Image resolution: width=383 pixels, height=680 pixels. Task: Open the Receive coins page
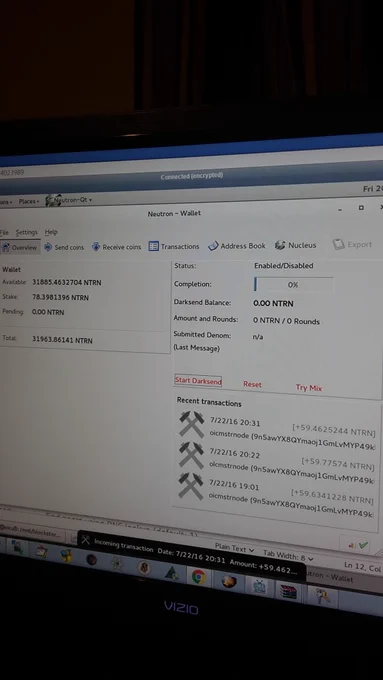(x=116, y=247)
